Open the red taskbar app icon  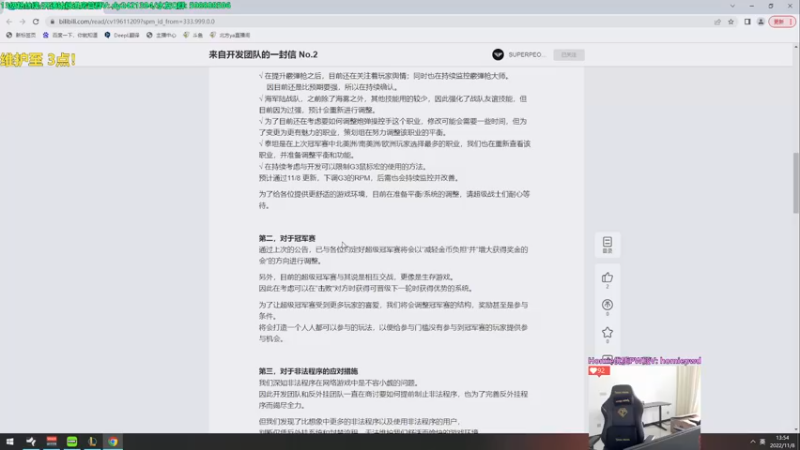pos(52,441)
